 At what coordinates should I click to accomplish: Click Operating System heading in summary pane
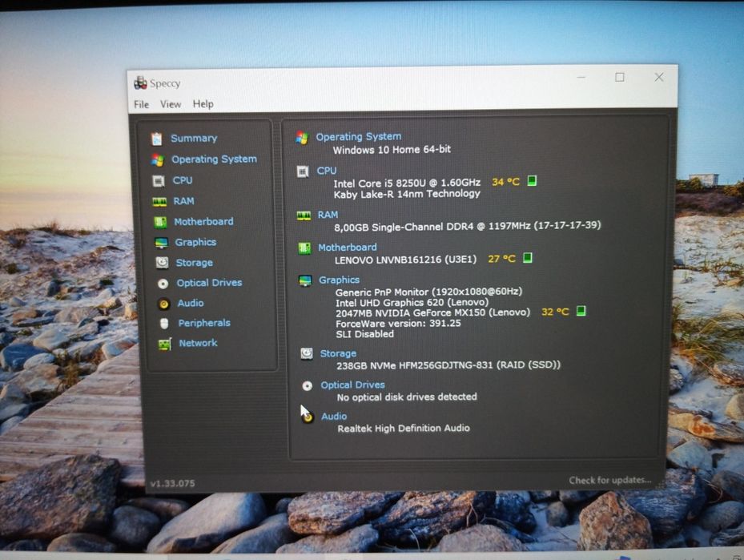359,137
